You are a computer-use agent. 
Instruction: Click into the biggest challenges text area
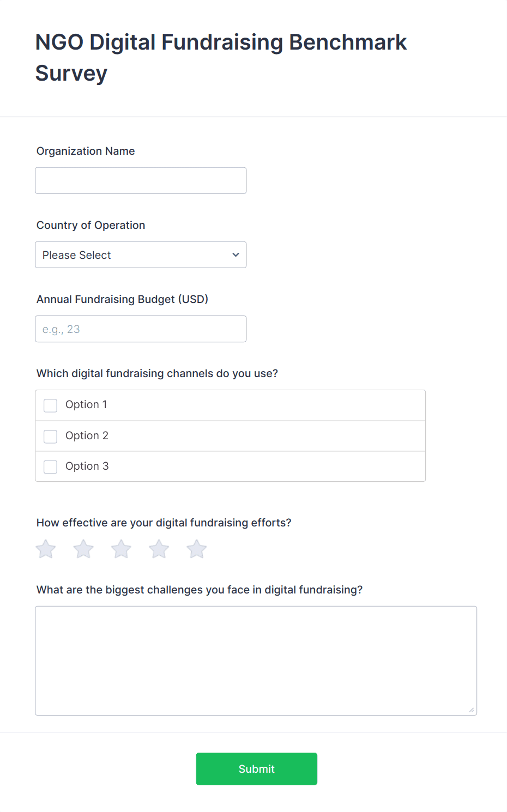click(x=256, y=660)
